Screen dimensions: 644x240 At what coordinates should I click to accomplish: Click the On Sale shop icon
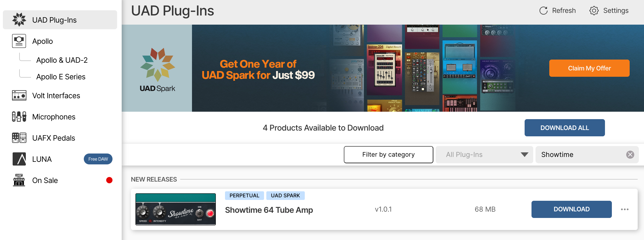tap(19, 180)
